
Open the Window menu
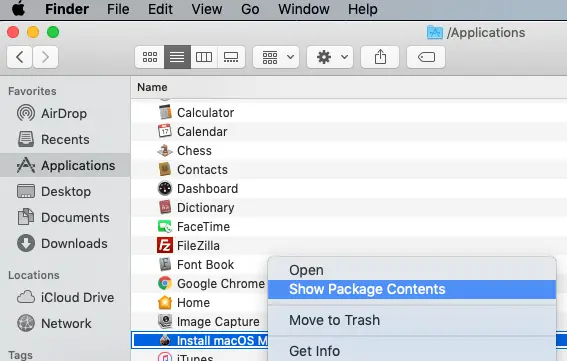304,9
